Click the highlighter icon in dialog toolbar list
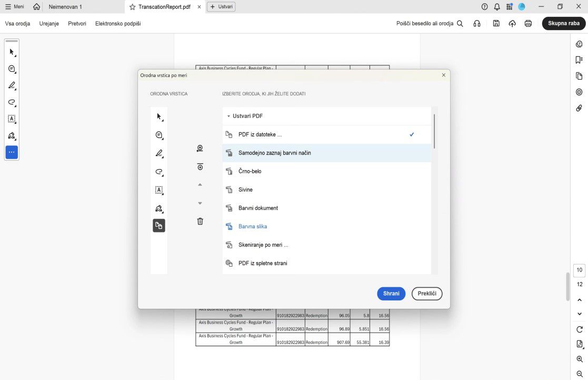This screenshot has width=588, height=380. pos(159,153)
